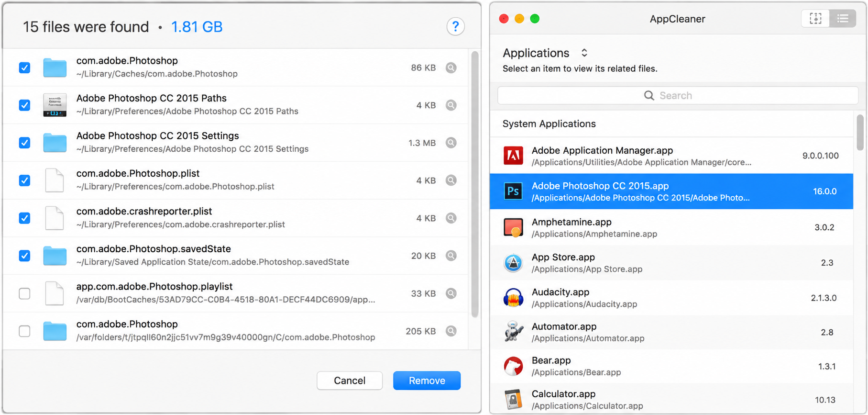Click magnifier icon for 205 KB folder row

451,331
